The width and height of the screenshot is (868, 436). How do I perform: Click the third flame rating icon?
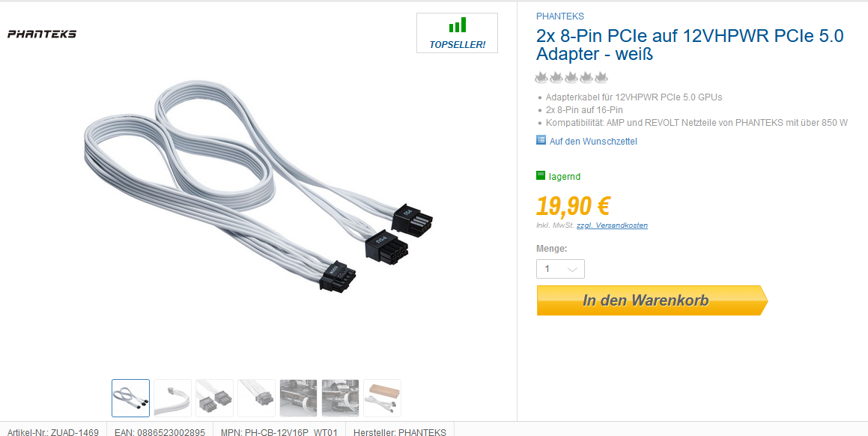(x=571, y=77)
